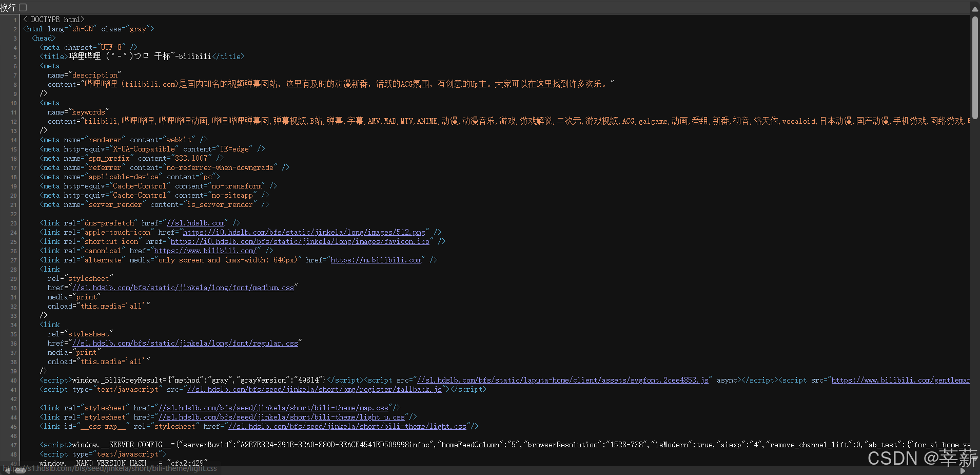Click the X-UA-Compatible meta line
980x475 pixels.
coord(152,149)
